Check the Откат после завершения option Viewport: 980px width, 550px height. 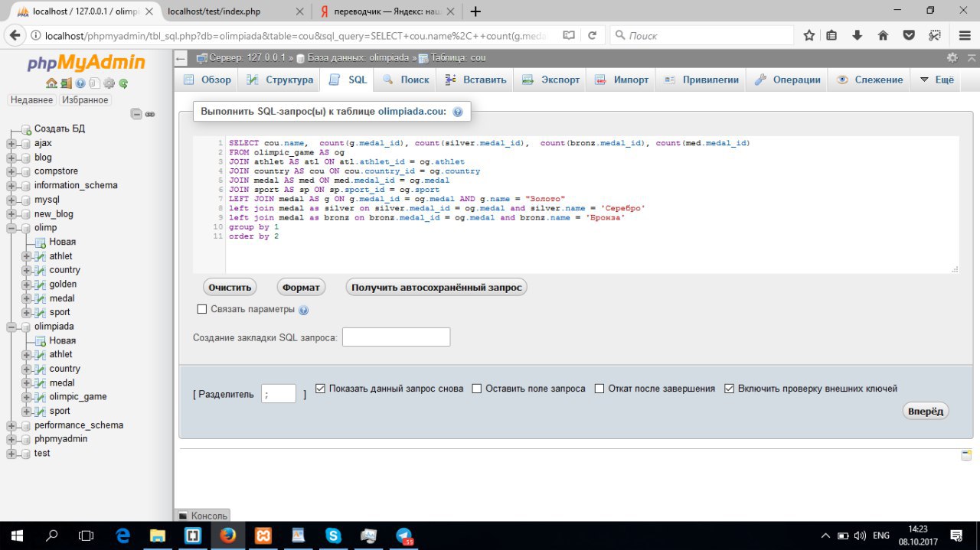[x=599, y=389]
